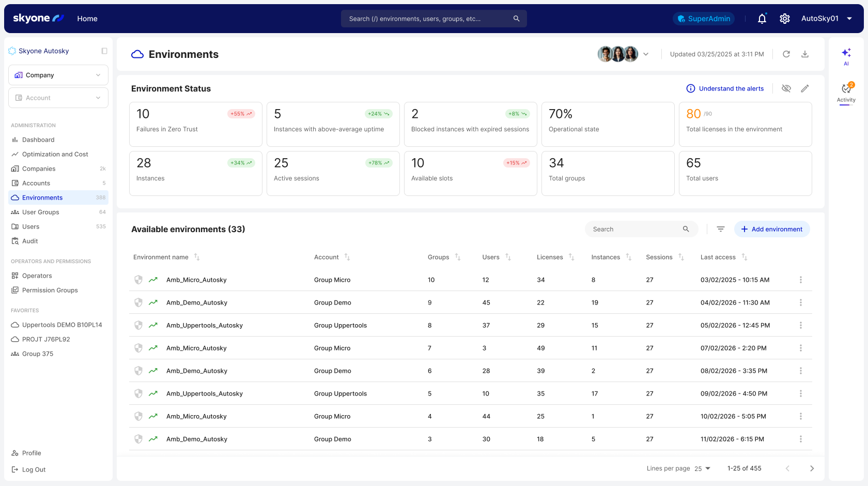Open the Activity panel icon
This screenshot has height=486, width=868.
coord(846,92)
